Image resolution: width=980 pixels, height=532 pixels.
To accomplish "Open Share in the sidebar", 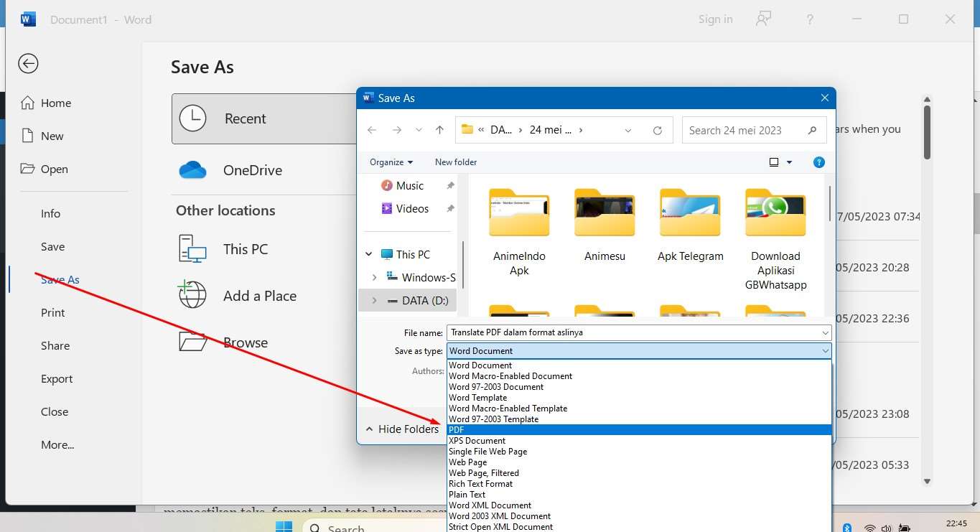I will pos(55,345).
